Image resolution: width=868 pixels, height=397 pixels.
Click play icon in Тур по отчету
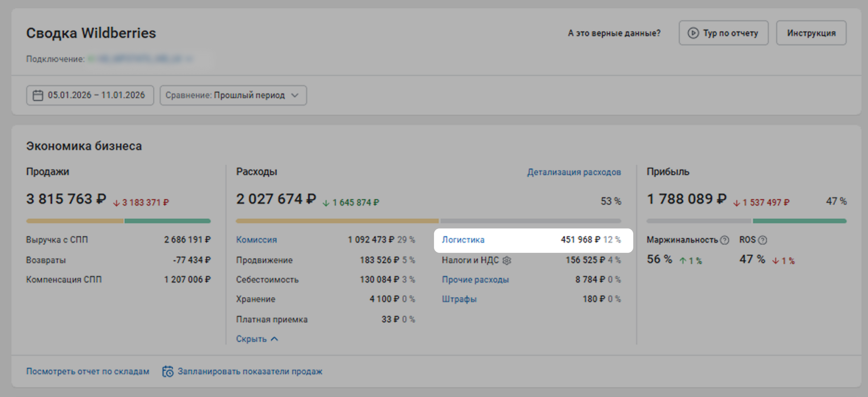[x=693, y=33]
